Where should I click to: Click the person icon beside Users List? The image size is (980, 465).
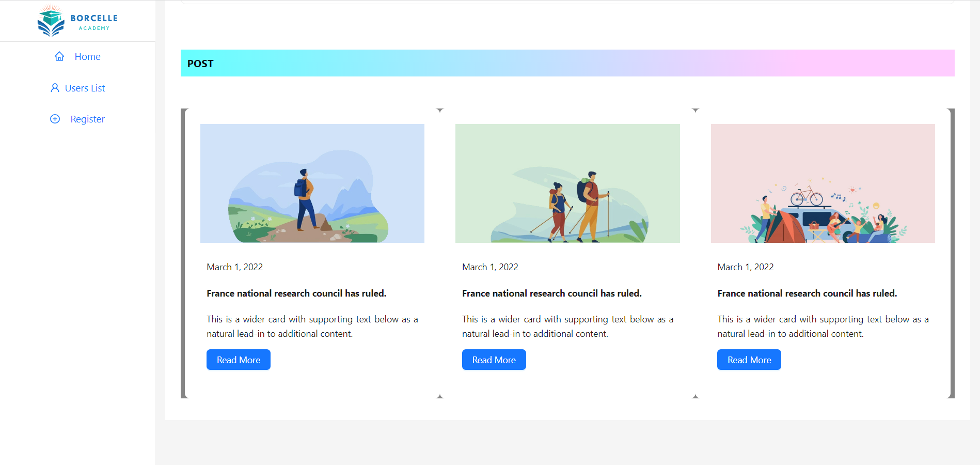click(55, 88)
